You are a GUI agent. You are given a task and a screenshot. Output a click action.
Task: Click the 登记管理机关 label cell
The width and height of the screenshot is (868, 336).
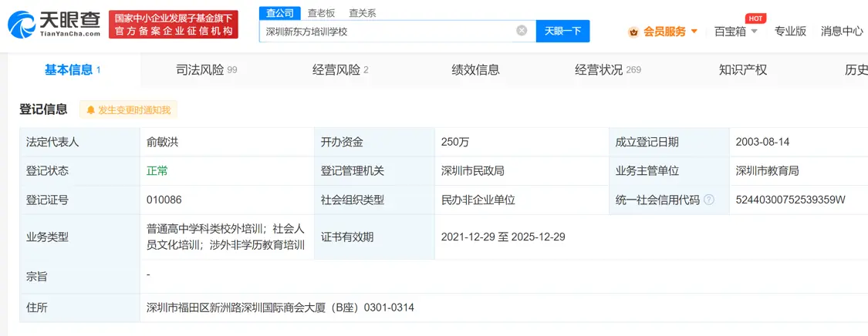point(374,171)
